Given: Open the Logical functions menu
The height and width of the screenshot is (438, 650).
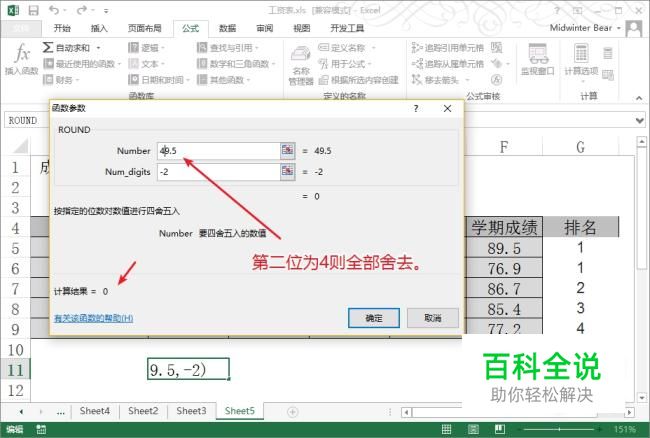Looking at the screenshot, I should (146, 48).
